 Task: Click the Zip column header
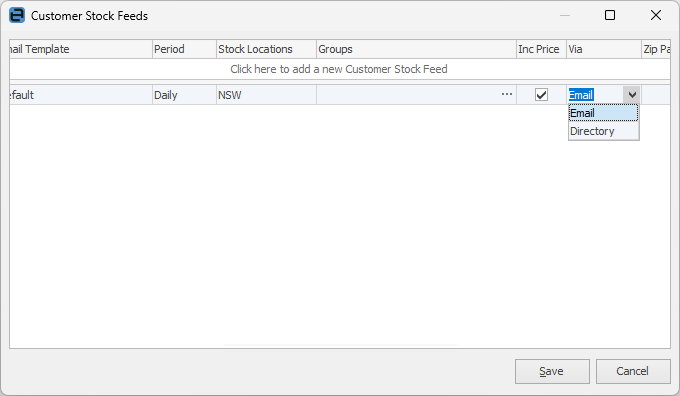click(656, 49)
